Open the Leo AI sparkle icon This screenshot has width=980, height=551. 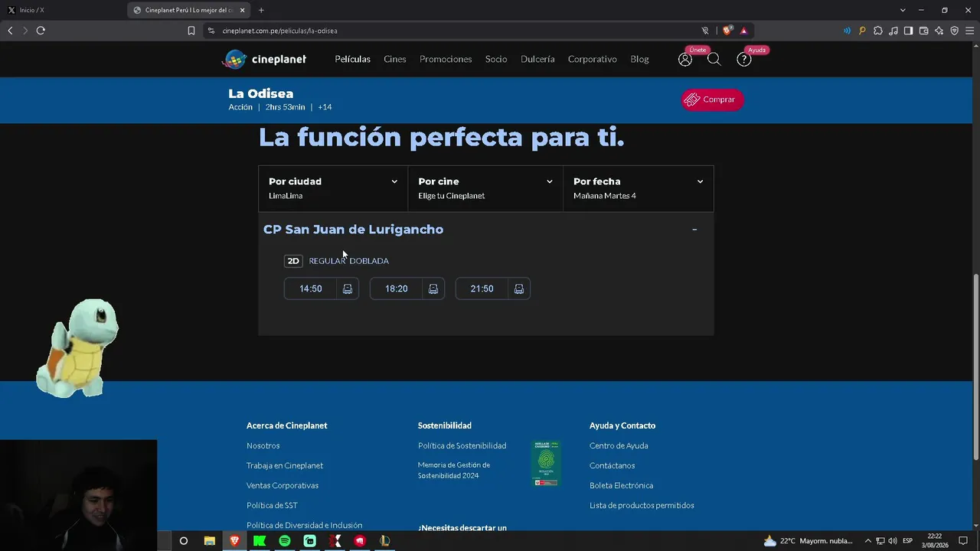[939, 31]
